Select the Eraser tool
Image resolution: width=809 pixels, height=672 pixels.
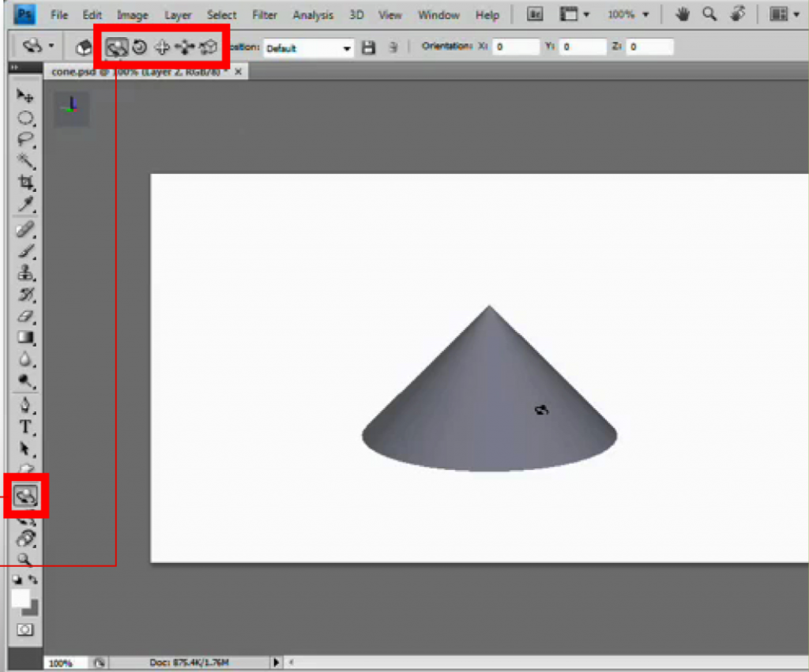pyautogui.click(x=24, y=316)
